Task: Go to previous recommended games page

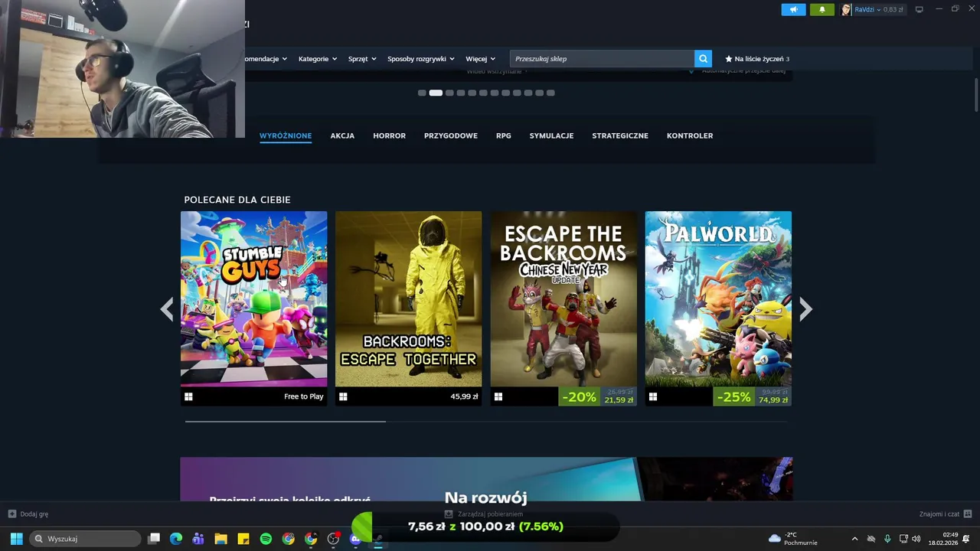Action: coord(167,309)
